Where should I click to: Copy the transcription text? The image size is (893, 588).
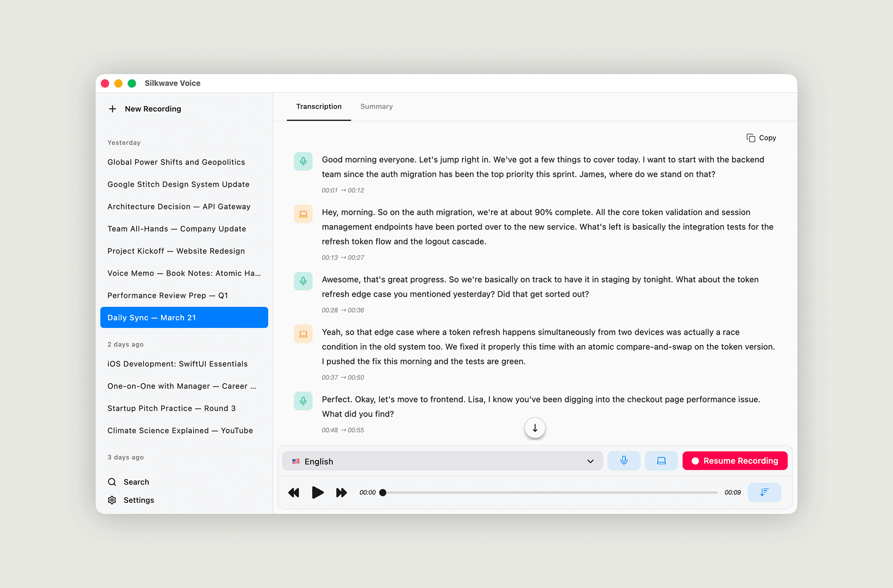click(x=761, y=138)
